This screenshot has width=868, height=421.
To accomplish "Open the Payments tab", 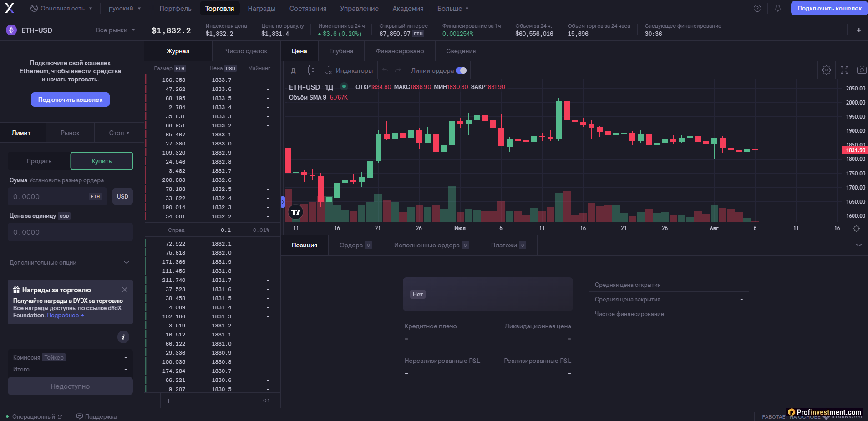I will tap(508, 245).
